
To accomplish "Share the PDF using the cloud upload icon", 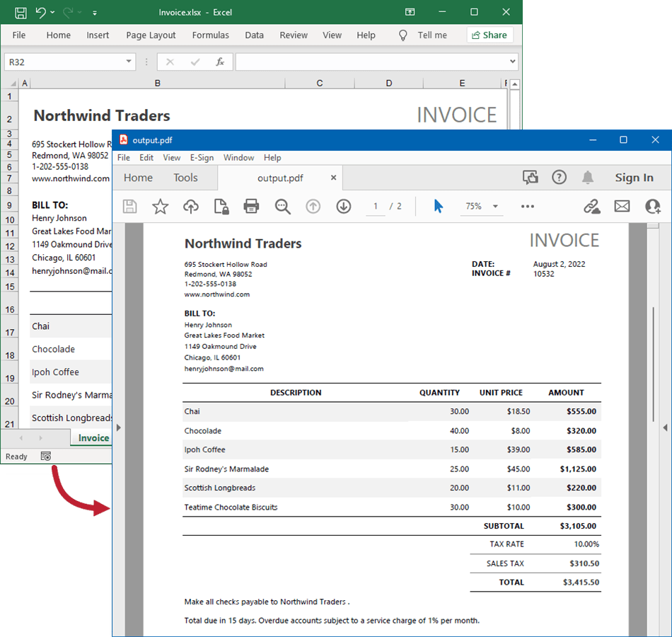I will click(190, 206).
